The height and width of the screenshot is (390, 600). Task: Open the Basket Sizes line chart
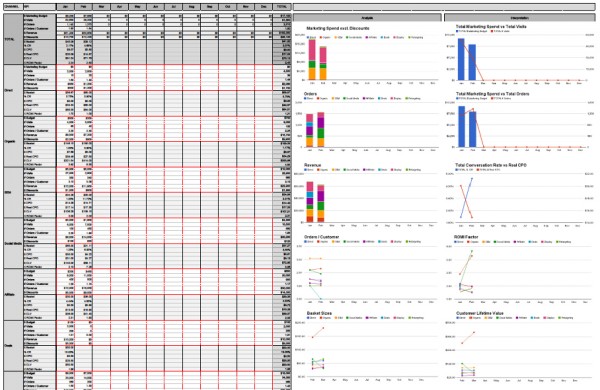pos(367,346)
